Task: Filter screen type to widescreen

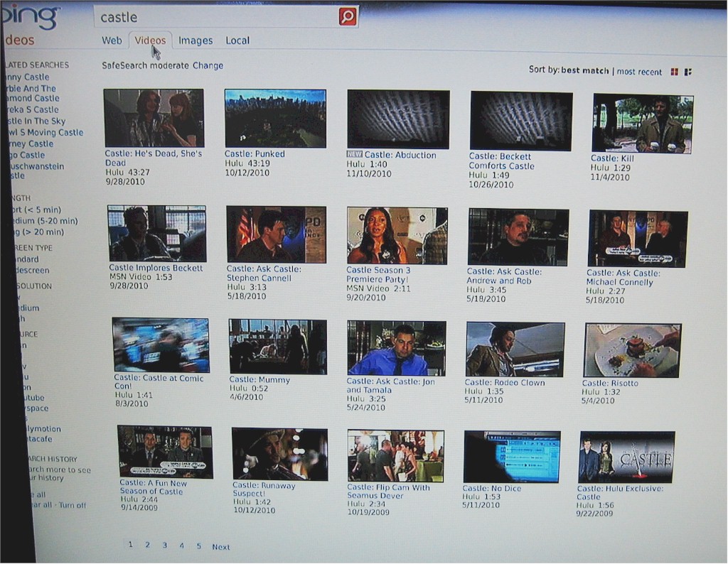Action: coord(32,271)
